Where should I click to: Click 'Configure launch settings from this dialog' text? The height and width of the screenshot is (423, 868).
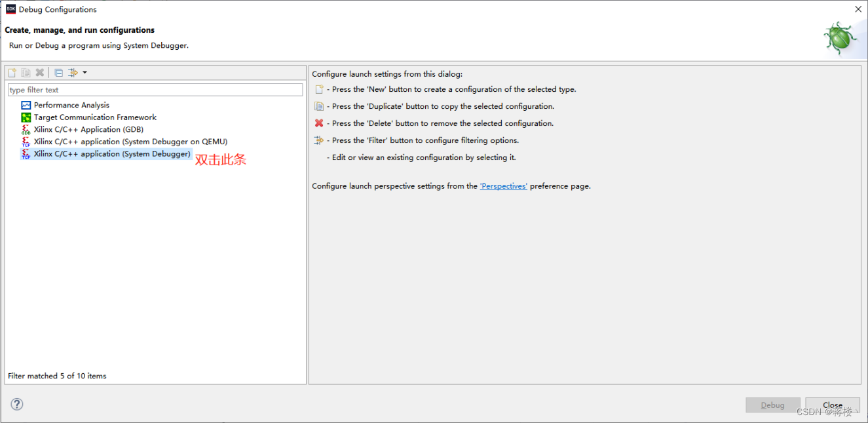pos(387,74)
